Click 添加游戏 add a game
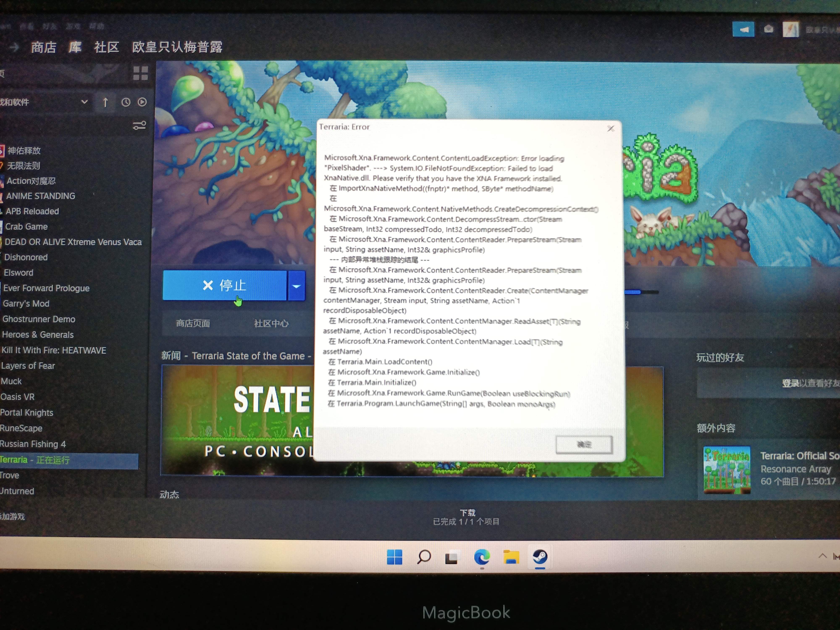Viewport: 840px width, 630px height. tap(12, 517)
